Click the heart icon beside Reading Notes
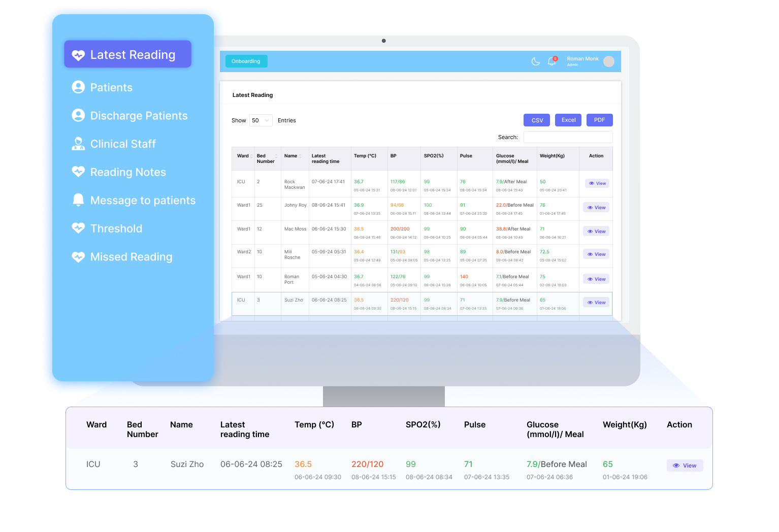The width and height of the screenshot is (779, 532). coord(78,172)
